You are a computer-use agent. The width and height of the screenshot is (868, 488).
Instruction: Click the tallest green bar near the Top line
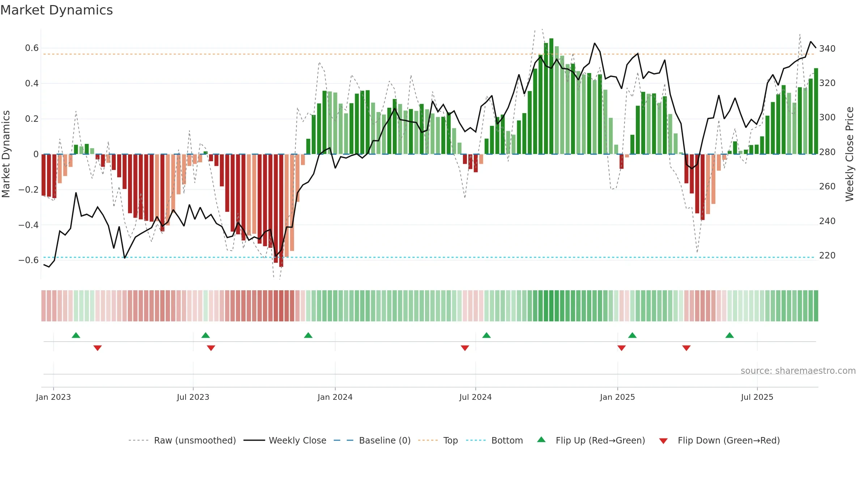(551, 96)
